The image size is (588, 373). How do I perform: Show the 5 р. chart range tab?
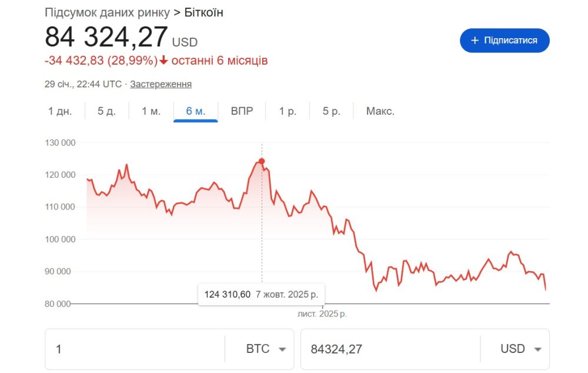[x=331, y=111]
